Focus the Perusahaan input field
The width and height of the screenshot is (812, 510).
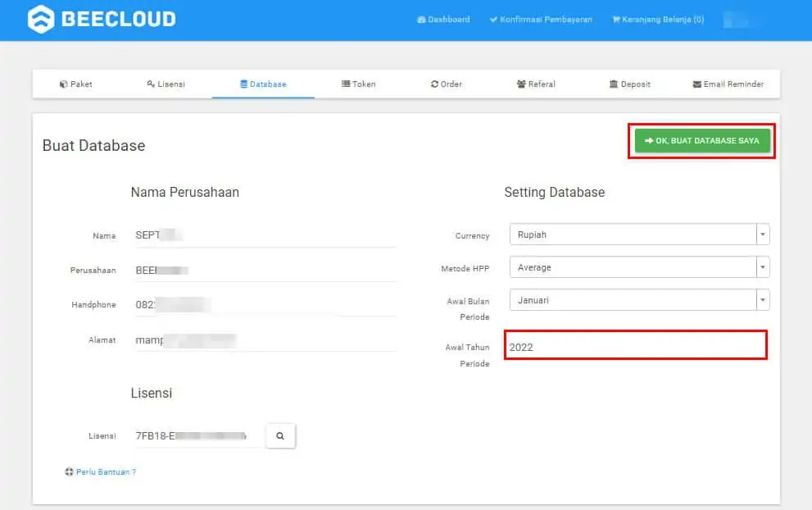[x=265, y=270]
